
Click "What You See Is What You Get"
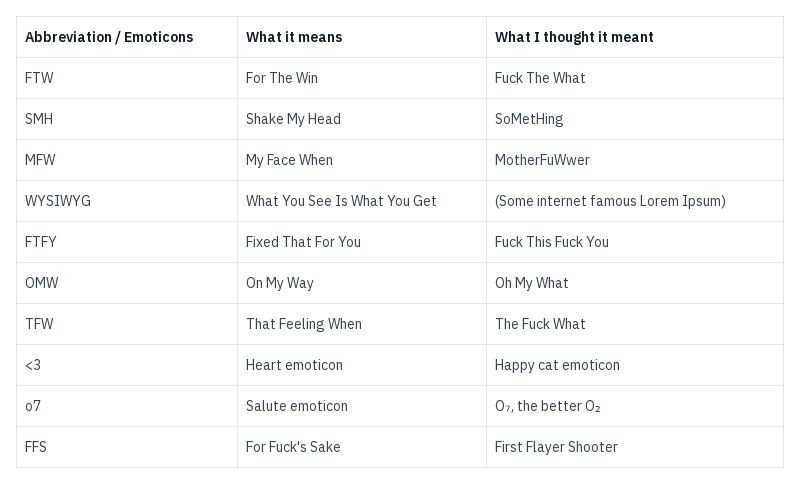tap(341, 201)
